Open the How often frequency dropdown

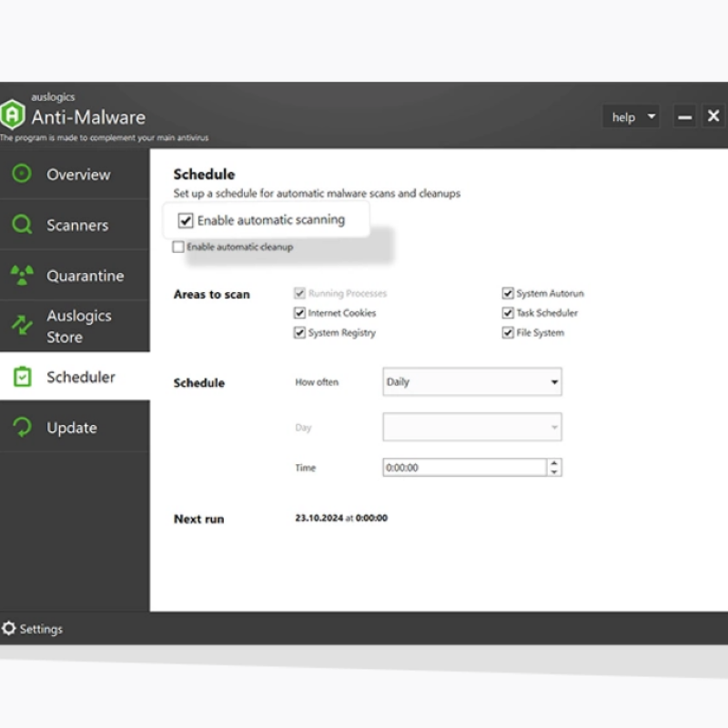[471, 382]
